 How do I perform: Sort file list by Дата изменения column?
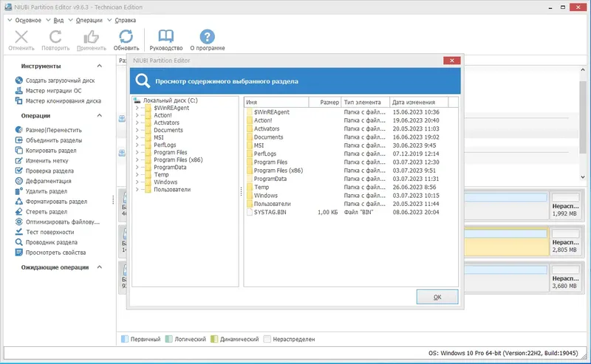tap(419, 102)
